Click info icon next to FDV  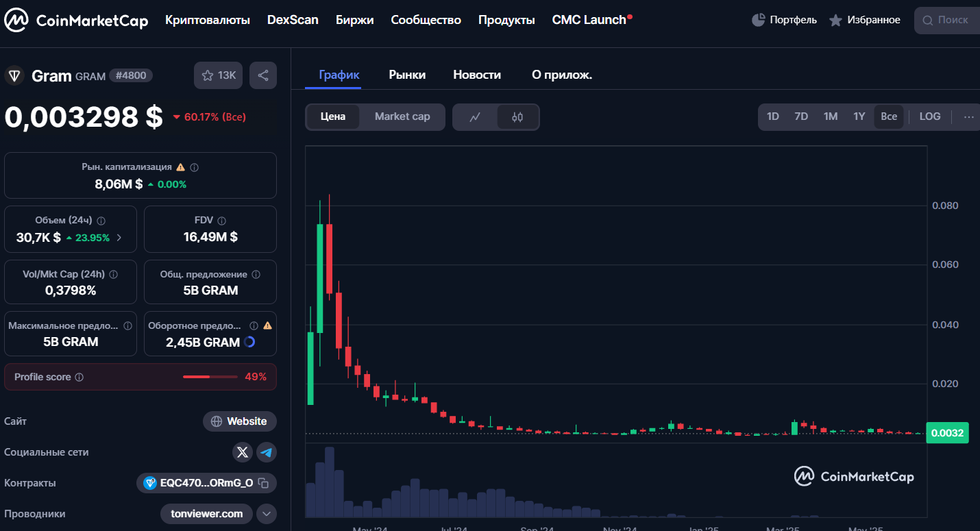tap(222, 221)
